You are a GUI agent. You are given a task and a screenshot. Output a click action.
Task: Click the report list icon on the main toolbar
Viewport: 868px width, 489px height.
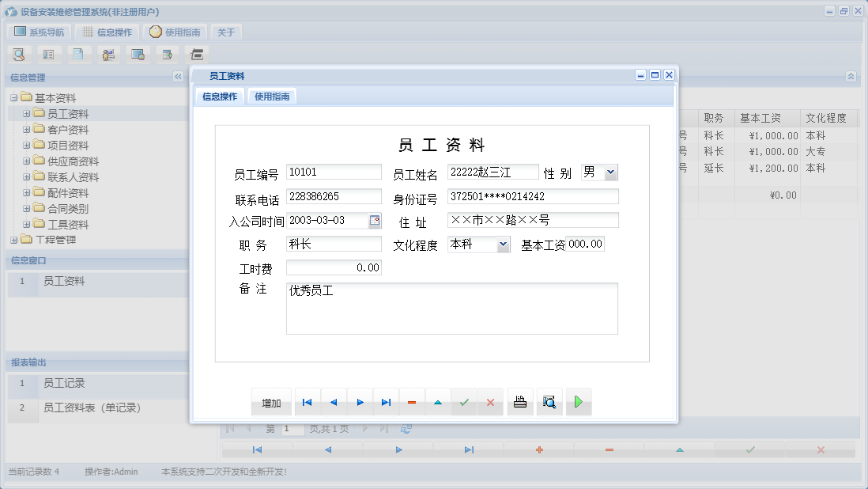(x=49, y=54)
